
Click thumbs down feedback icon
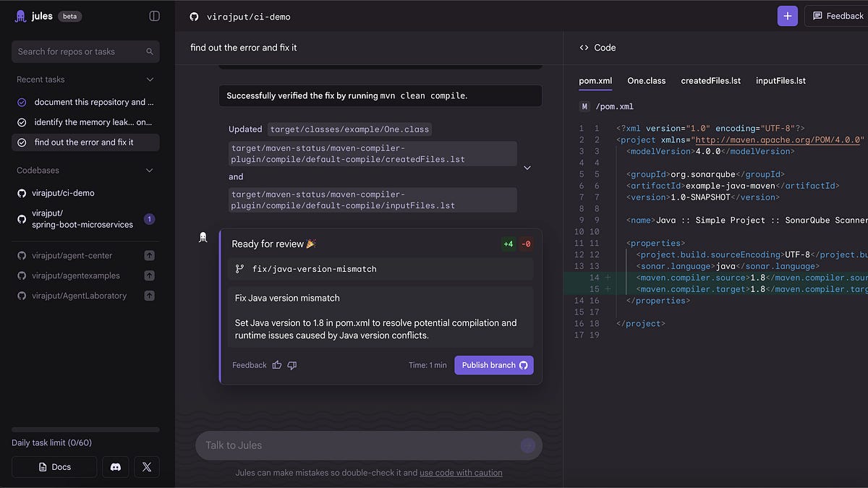[292, 365]
